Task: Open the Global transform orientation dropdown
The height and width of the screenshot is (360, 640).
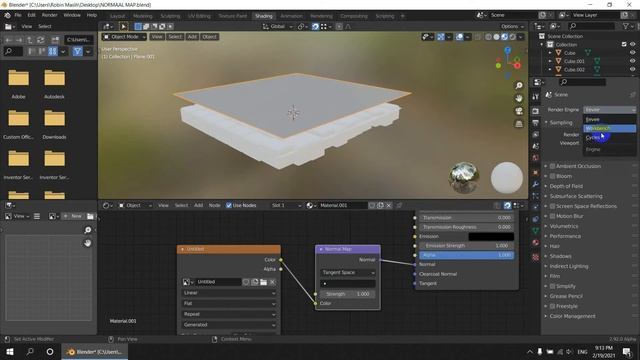Action: coord(278,27)
